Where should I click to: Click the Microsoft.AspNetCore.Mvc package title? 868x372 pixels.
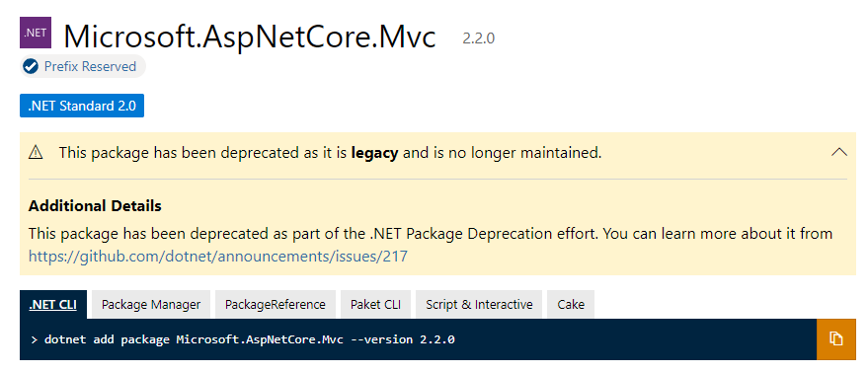pos(250,37)
